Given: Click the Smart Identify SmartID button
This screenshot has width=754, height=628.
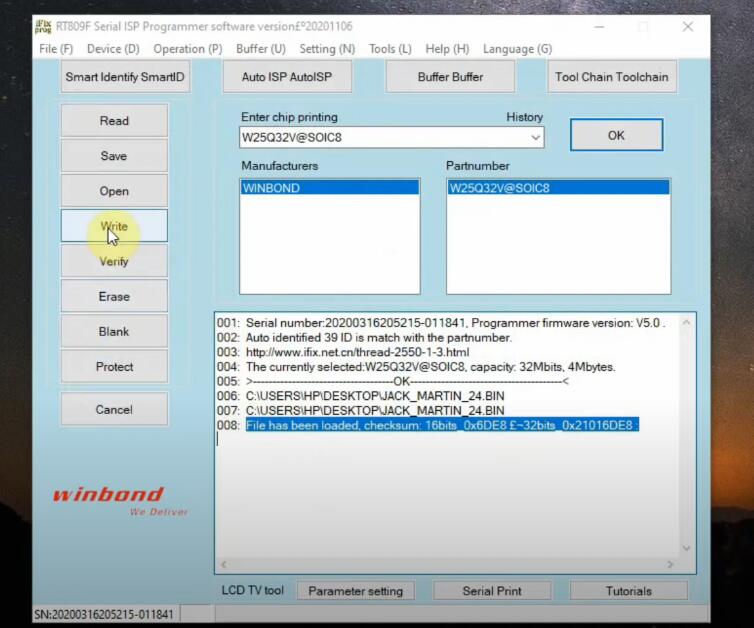Looking at the screenshot, I should [125, 77].
